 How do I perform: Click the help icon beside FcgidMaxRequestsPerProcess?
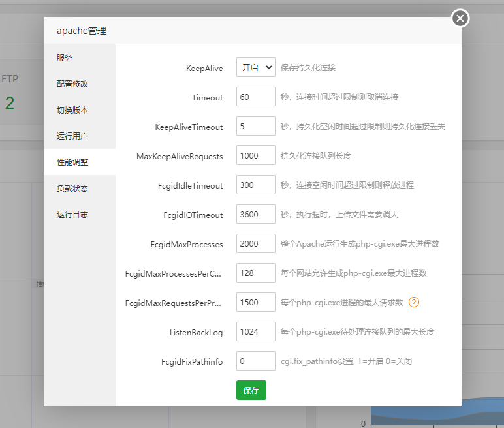(413, 302)
